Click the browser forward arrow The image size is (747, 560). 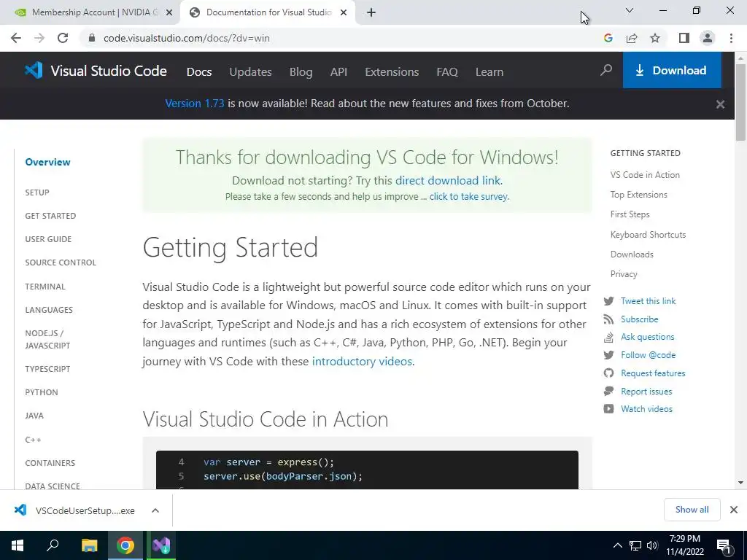coord(39,38)
